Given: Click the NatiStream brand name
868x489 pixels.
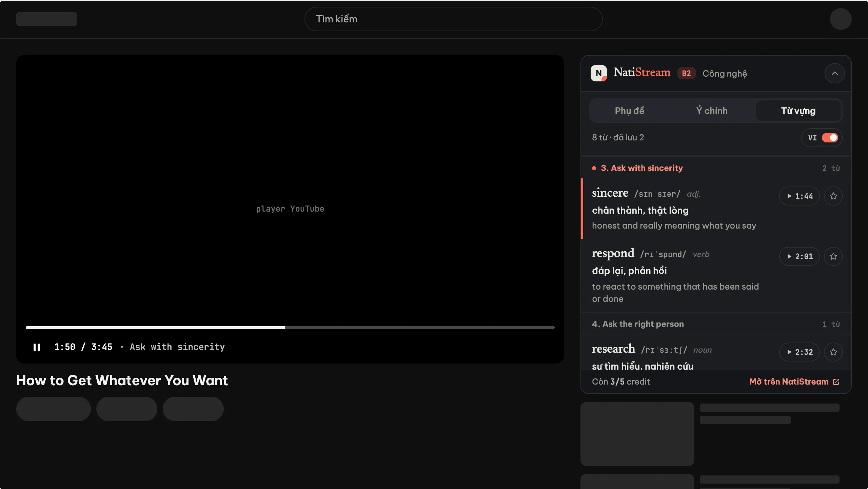Looking at the screenshot, I should (642, 72).
